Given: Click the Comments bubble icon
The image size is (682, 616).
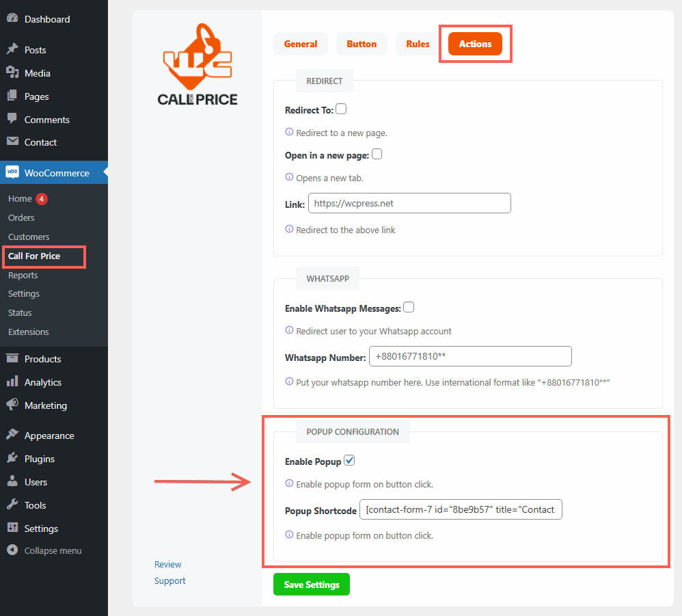Looking at the screenshot, I should pyautogui.click(x=12, y=119).
